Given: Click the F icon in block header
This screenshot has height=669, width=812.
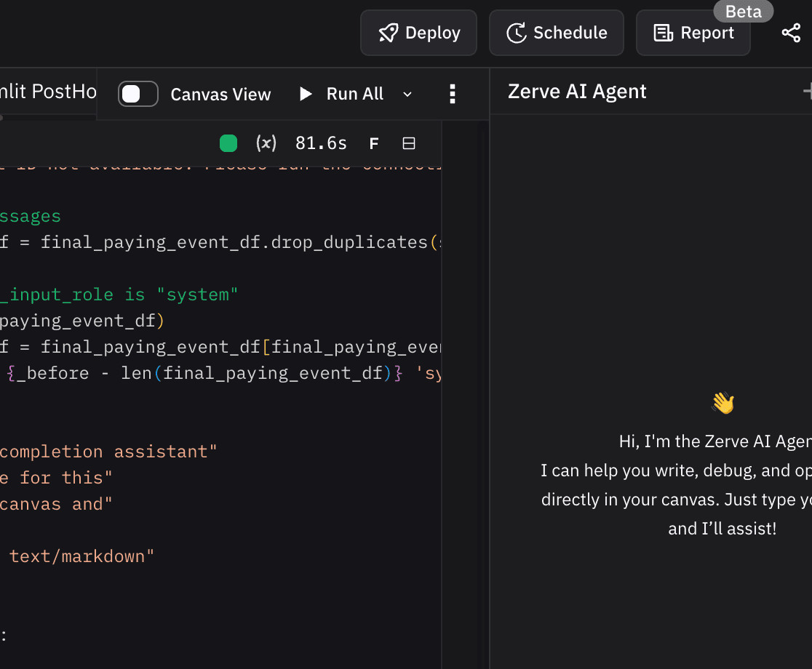Looking at the screenshot, I should pyautogui.click(x=374, y=144).
